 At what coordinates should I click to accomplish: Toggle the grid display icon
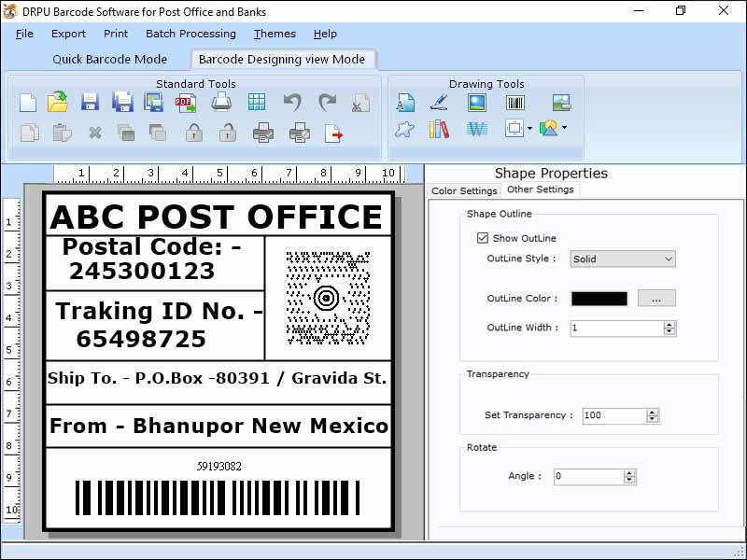[258, 103]
